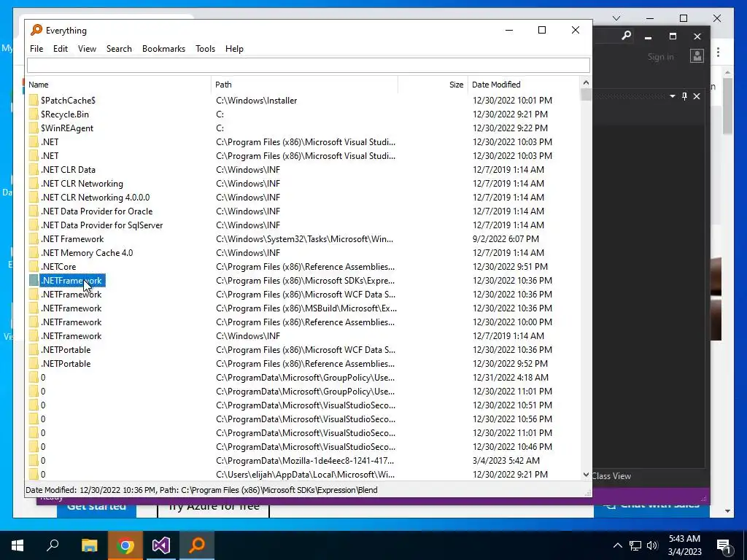Open the Search menu in Everything
The height and width of the screenshot is (560, 747).
click(119, 49)
